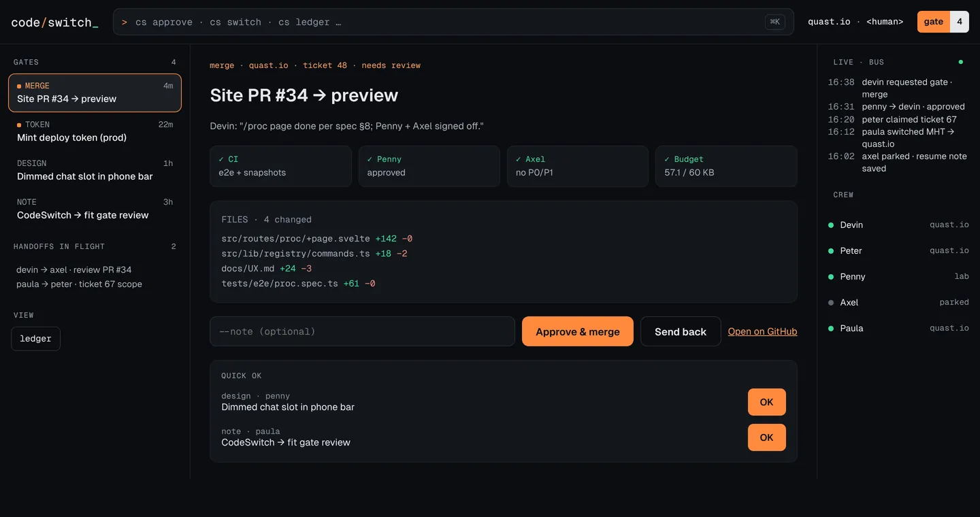The width and height of the screenshot is (980, 517).
Task: Click the code/switch_ logo
Action: click(54, 22)
